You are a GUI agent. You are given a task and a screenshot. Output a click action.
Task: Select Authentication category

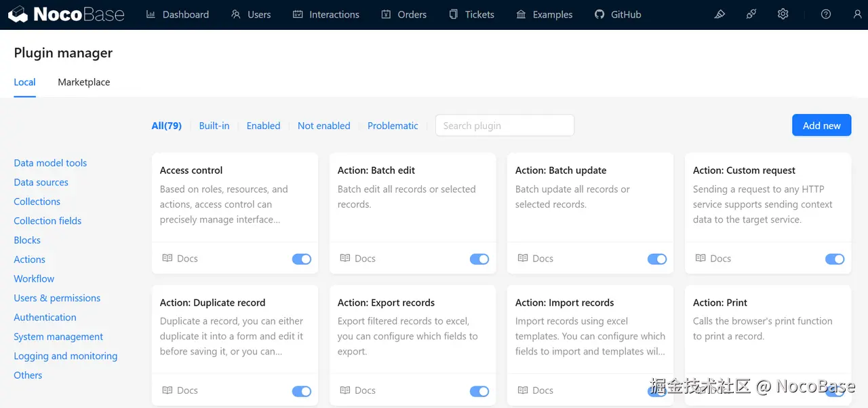click(x=45, y=317)
